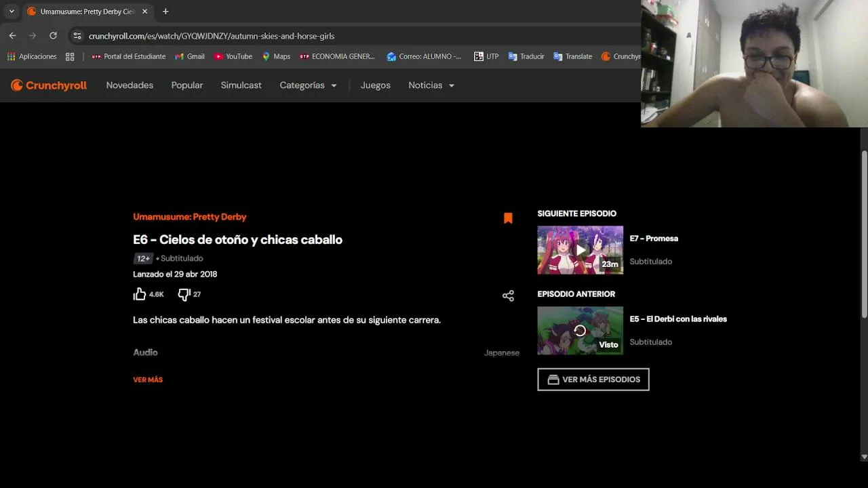868x488 pixels.
Task: Toggle the orange watchlist bookmark icon
Action: 508,218
